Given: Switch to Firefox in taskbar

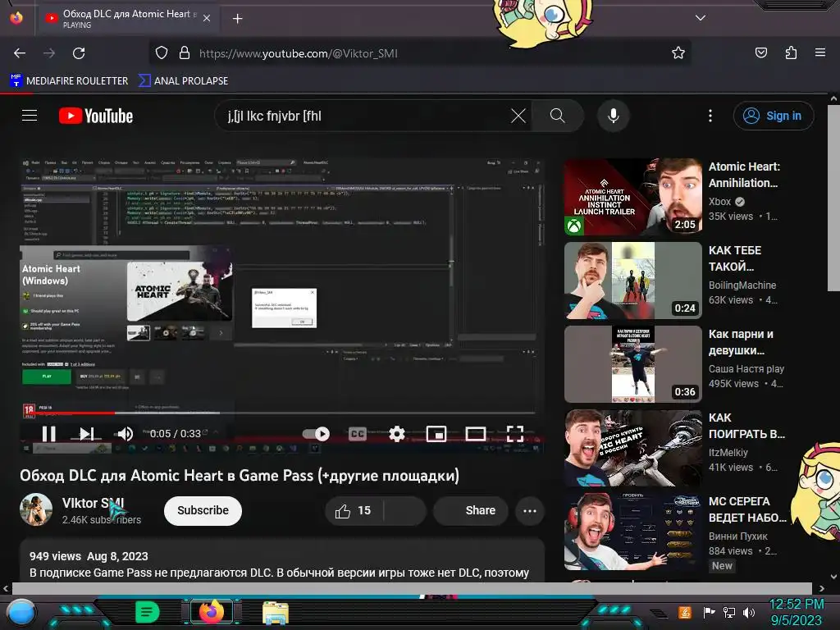Looking at the screenshot, I should (211, 612).
